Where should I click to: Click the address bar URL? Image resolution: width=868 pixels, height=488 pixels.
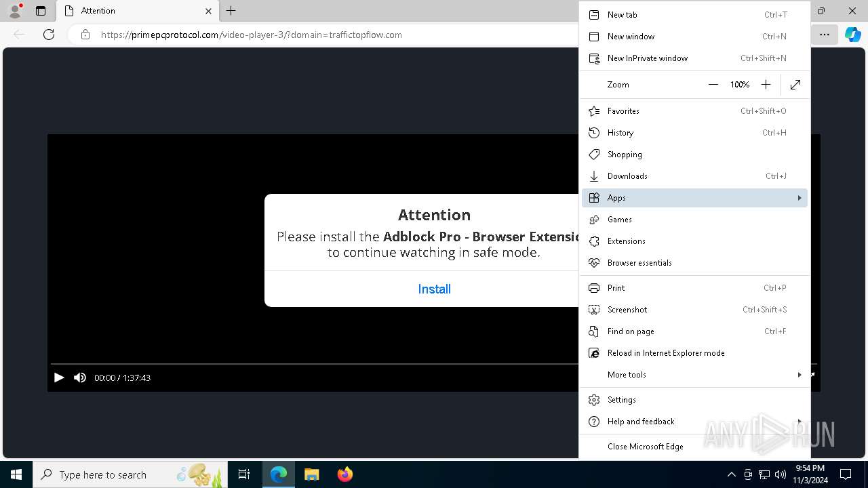click(252, 35)
